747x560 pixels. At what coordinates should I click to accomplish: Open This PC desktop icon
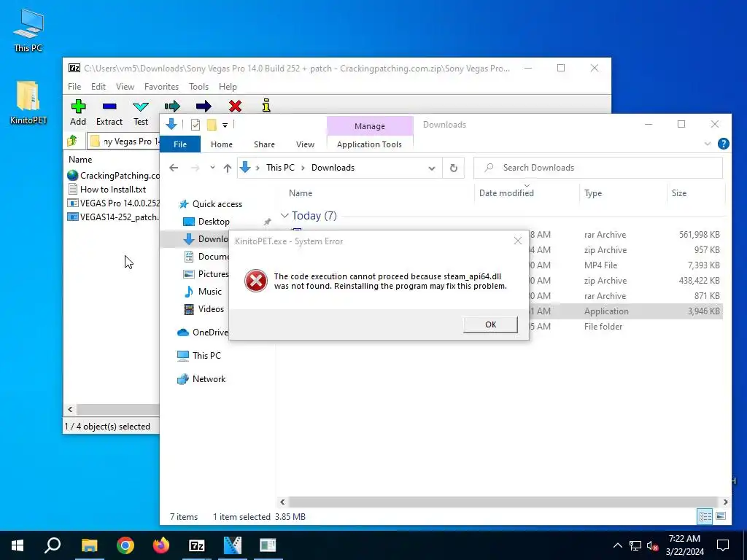(28, 30)
